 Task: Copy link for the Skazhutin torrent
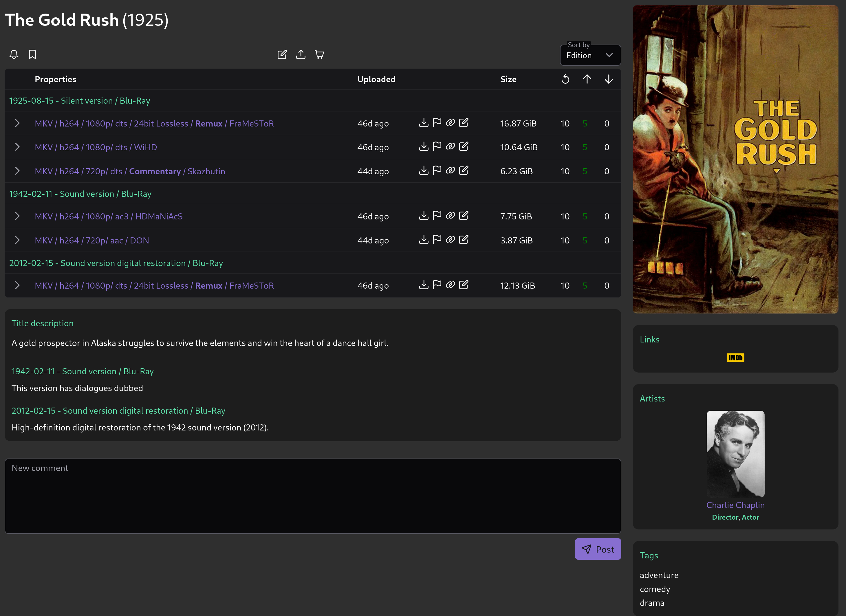coord(451,170)
